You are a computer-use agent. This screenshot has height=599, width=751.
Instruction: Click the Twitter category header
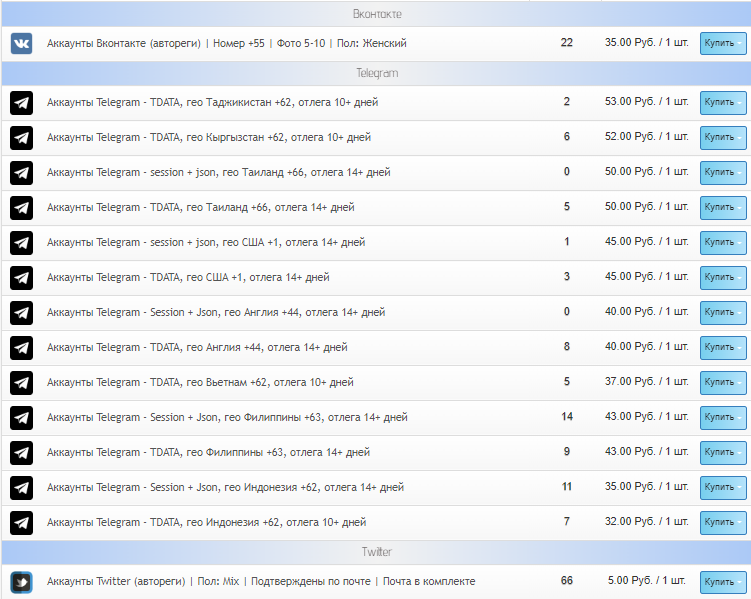point(377,552)
